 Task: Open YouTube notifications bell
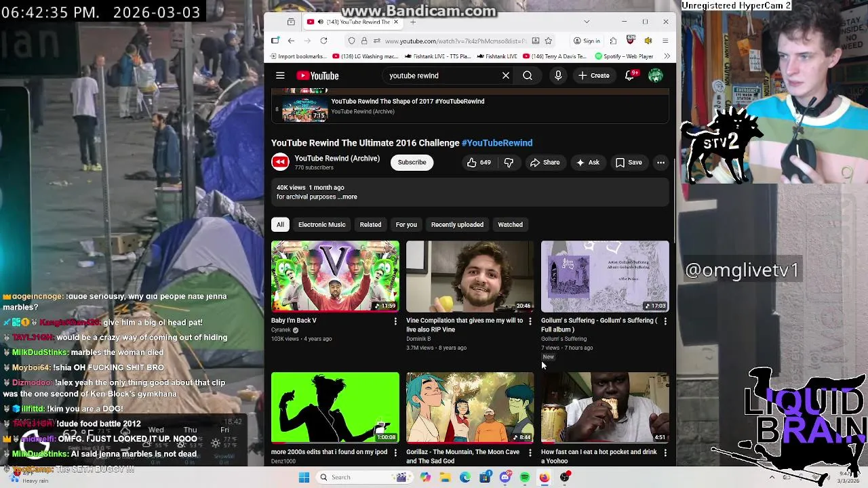630,76
